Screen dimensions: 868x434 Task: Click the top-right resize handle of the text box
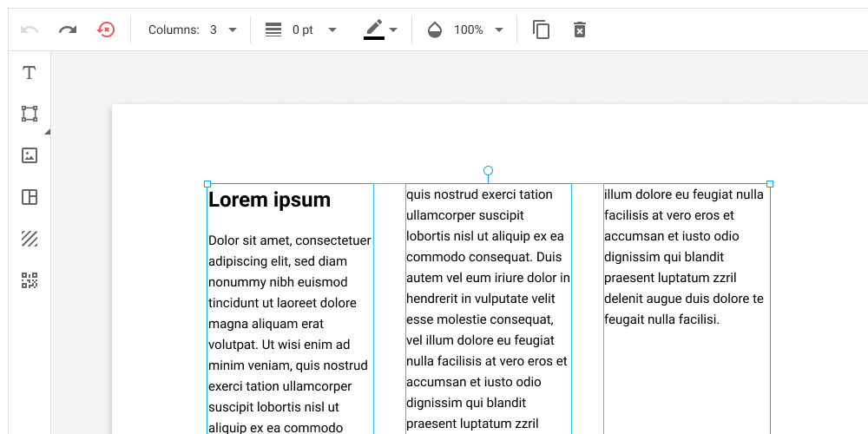coord(770,184)
